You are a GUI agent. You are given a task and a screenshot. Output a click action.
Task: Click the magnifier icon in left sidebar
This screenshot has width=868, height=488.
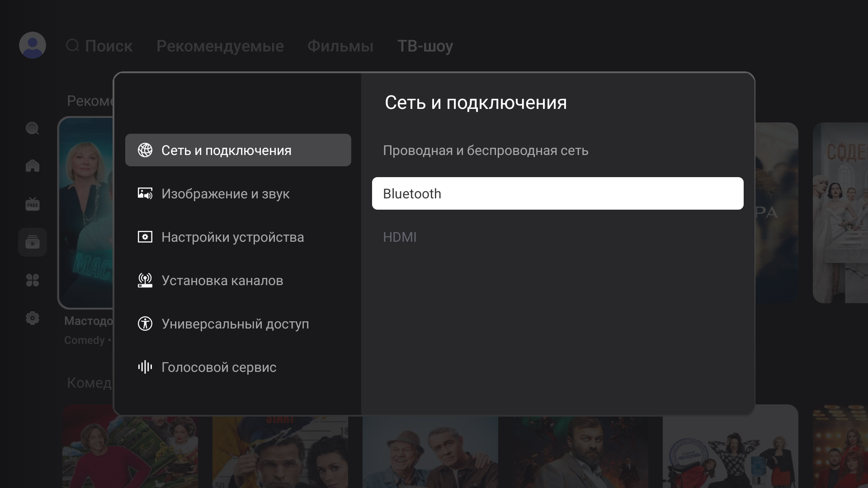click(33, 129)
